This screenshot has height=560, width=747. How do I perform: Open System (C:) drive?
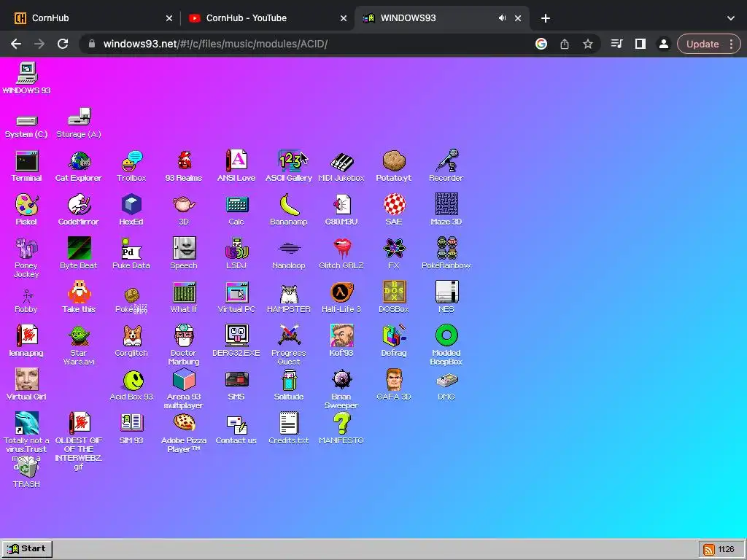coord(26,126)
